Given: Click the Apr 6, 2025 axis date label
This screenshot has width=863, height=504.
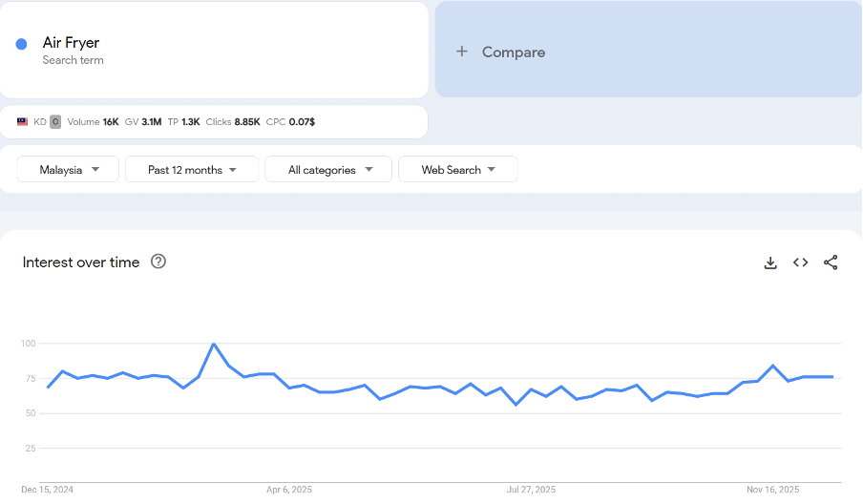Looking at the screenshot, I should 289,490.
